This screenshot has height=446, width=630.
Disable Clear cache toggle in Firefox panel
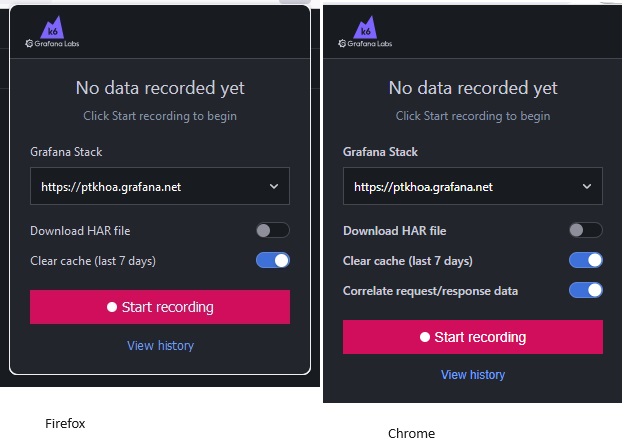(x=272, y=261)
